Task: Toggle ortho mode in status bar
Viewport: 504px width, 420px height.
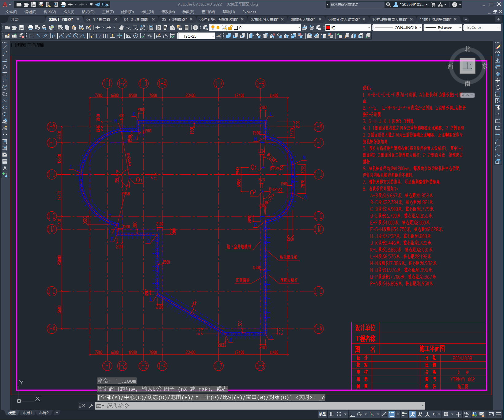Action: 352,414
